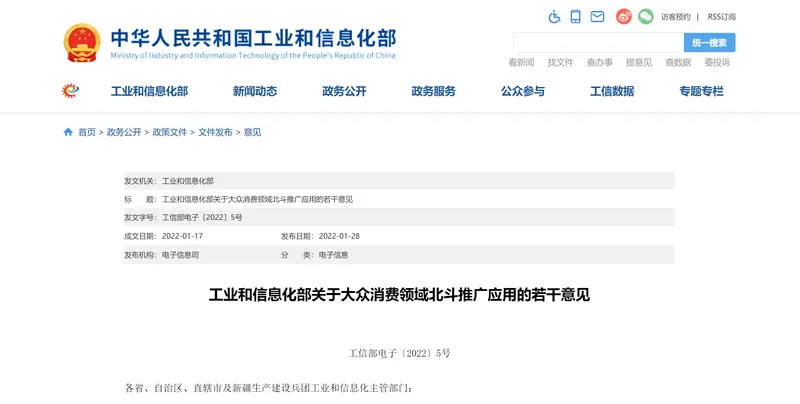Open 工信数据 nav menu
Image resolution: width=800 pixels, height=404 pixels.
click(x=612, y=91)
